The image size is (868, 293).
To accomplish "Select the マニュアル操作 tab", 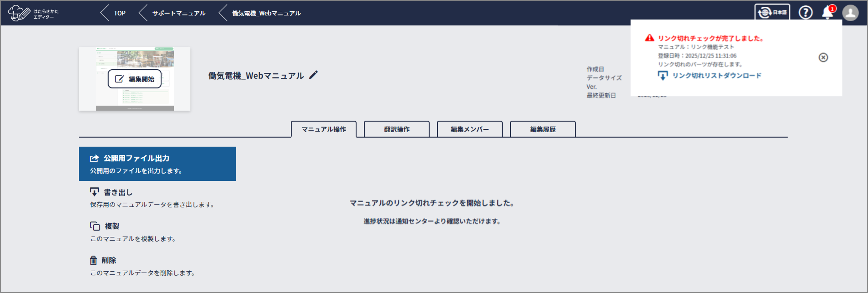I will (323, 129).
